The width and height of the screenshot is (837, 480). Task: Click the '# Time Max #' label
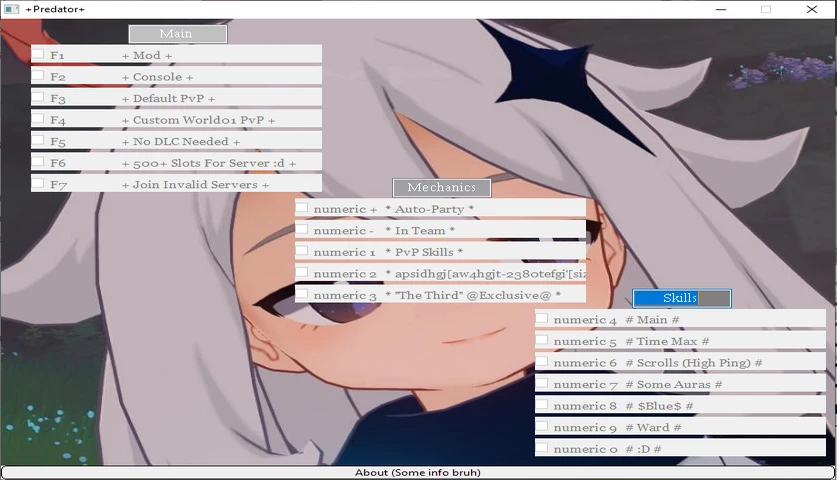pyautogui.click(x=667, y=341)
